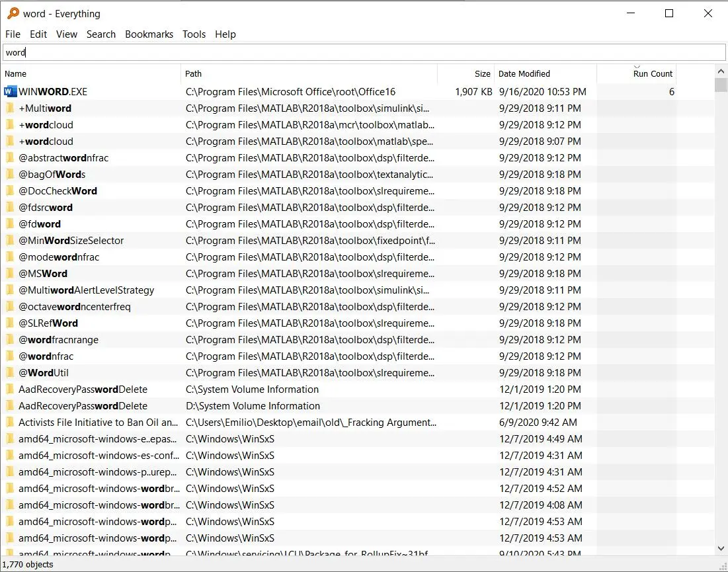Viewport: 728px width, 572px height.
Task: Click the C:\Users\Emilio\Desktop\email path
Action: pos(311,423)
